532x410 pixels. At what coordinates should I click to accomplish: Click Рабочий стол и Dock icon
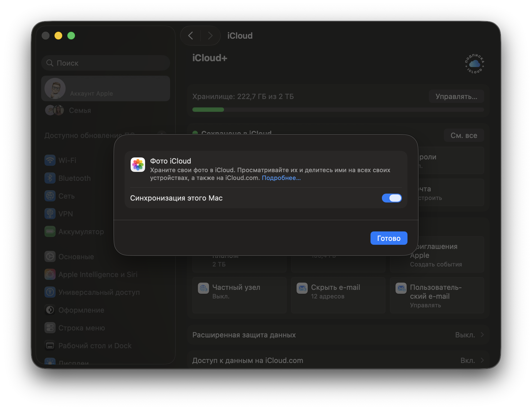pyautogui.click(x=50, y=346)
